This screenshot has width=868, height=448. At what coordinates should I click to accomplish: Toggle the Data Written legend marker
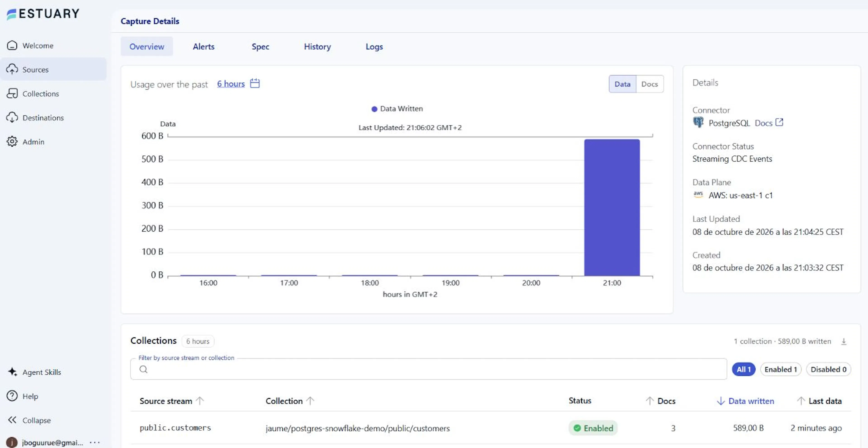click(x=374, y=109)
